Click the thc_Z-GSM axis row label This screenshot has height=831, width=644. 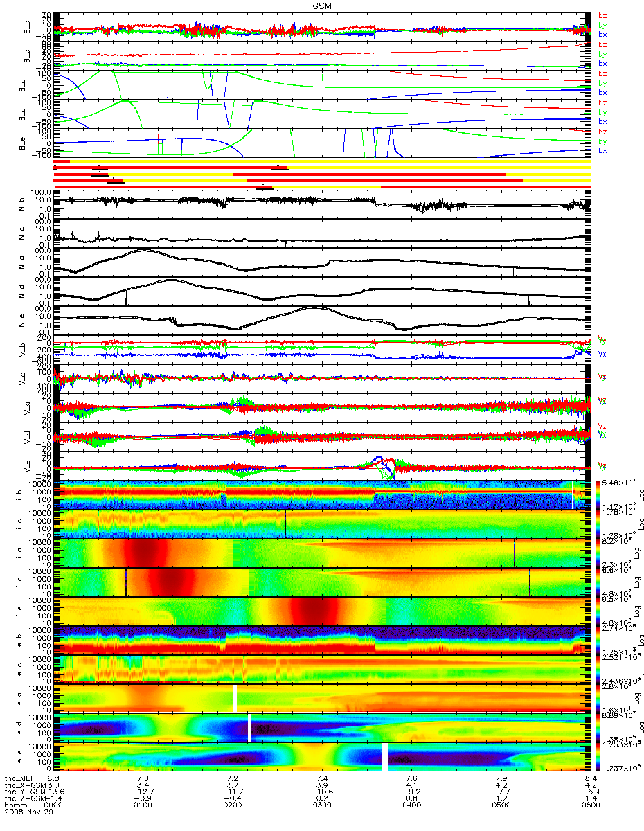pos(26,798)
